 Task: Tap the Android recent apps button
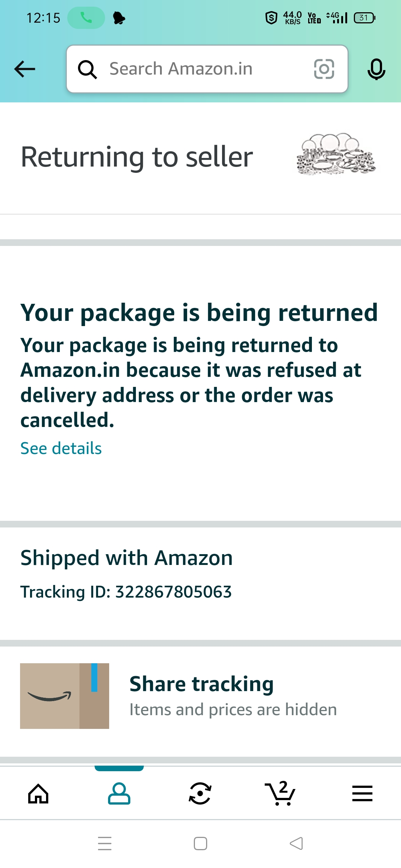pyautogui.click(x=105, y=844)
